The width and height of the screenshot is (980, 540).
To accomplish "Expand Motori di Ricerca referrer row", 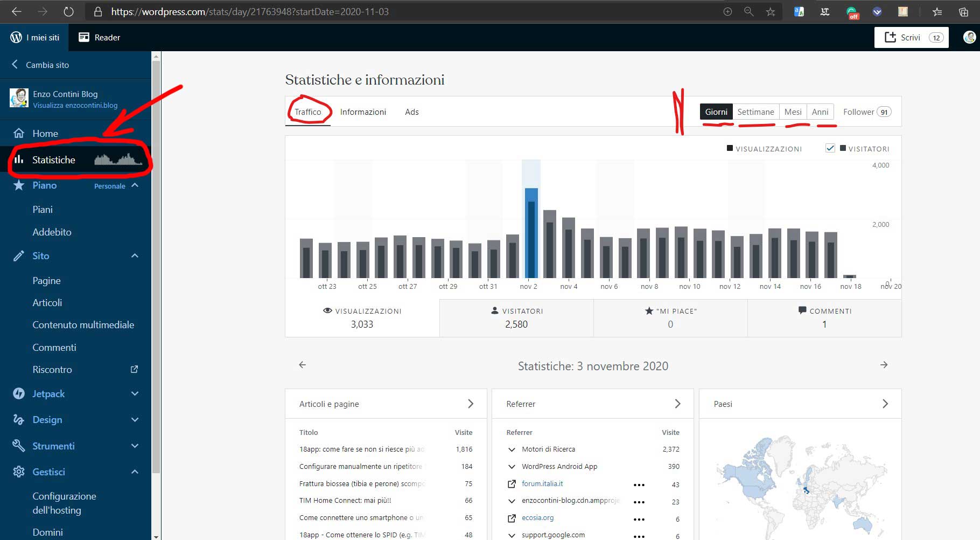I will coord(512,449).
